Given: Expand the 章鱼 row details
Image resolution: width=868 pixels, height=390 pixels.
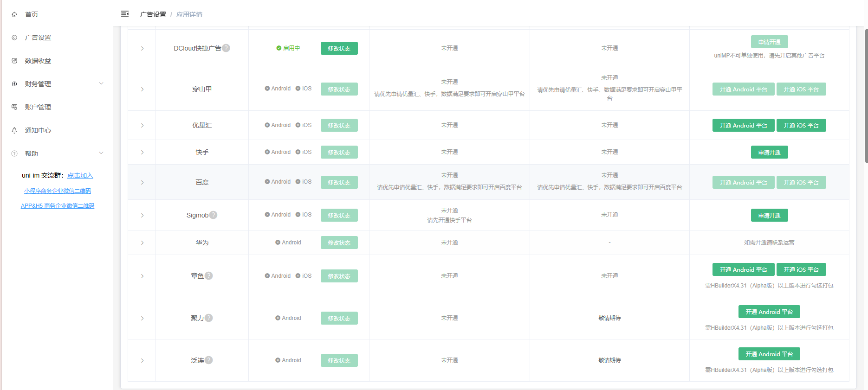Looking at the screenshot, I should click(142, 276).
